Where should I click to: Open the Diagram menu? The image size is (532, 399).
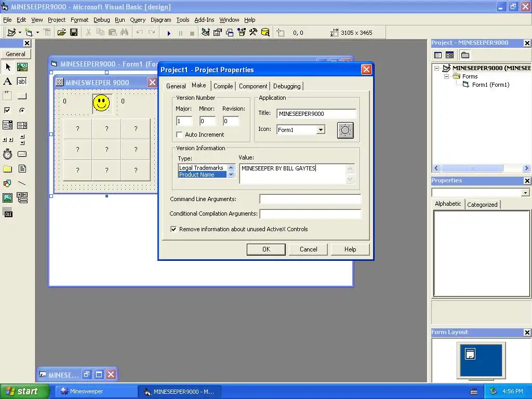click(x=161, y=20)
